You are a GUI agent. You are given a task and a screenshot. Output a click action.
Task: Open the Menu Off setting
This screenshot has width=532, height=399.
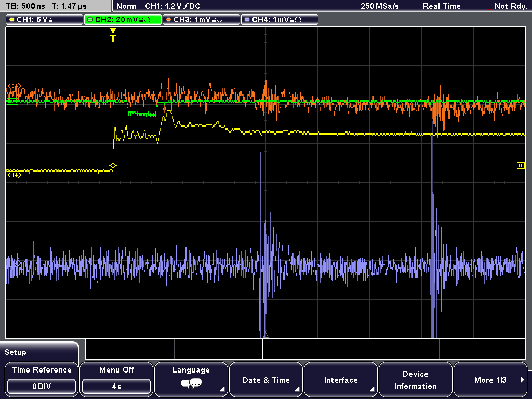pyautogui.click(x=116, y=379)
